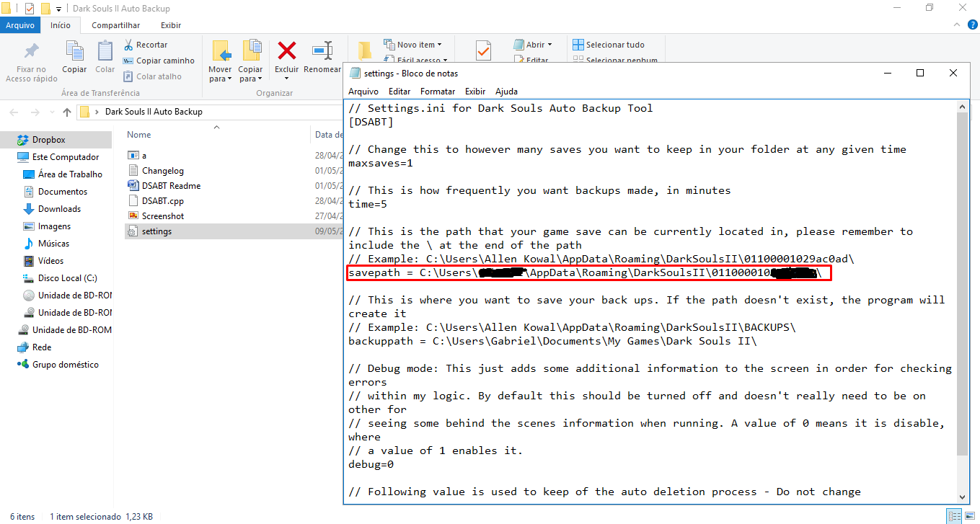
Task: Close the Notepad settings window
Action: pyautogui.click(x=953, y=73)
